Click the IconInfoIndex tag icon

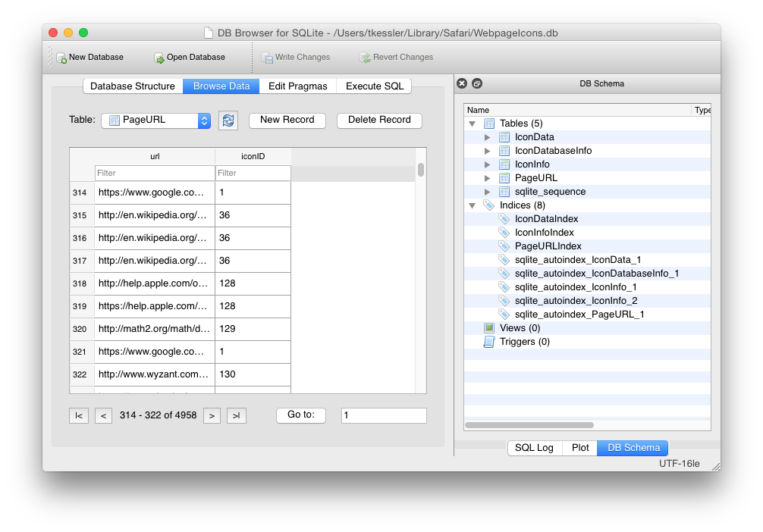click(504, 233)
